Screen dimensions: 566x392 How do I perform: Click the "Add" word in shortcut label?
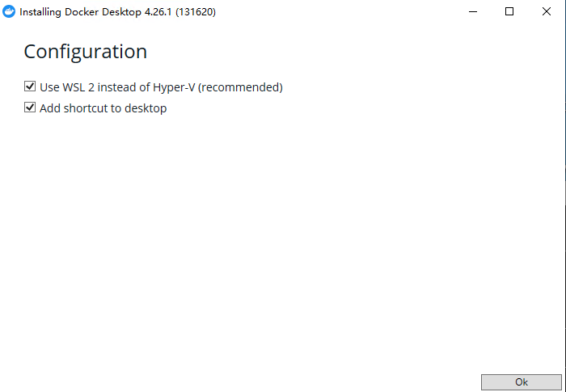(50, 108)
